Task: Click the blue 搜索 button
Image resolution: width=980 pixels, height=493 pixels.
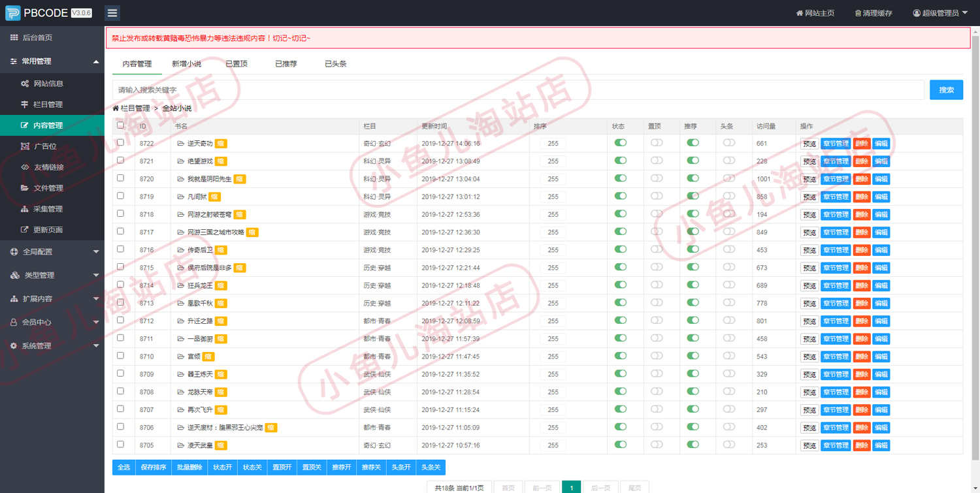Action: click(946, 90)
